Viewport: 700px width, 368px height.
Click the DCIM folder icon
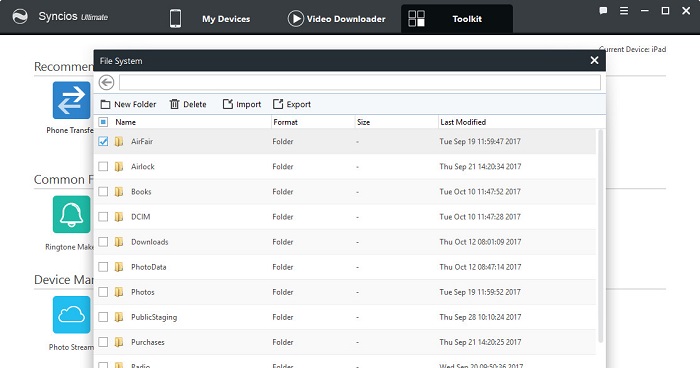coord(119,217)
